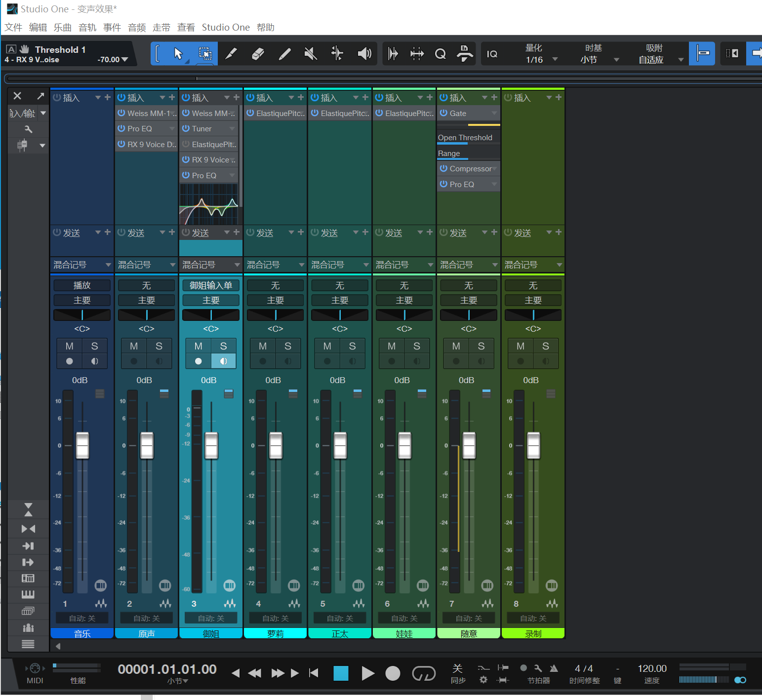
Task: Open the 走带 menu
Action: pos(161,28)
